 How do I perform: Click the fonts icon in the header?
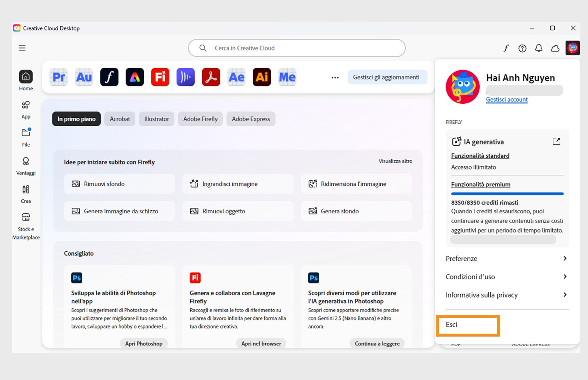tap(506, 48)
